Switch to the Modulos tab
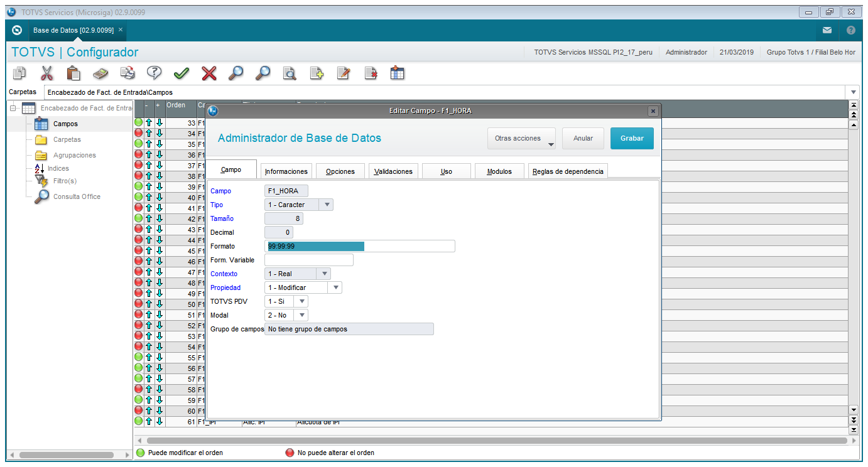 click(x=499, y=171)
